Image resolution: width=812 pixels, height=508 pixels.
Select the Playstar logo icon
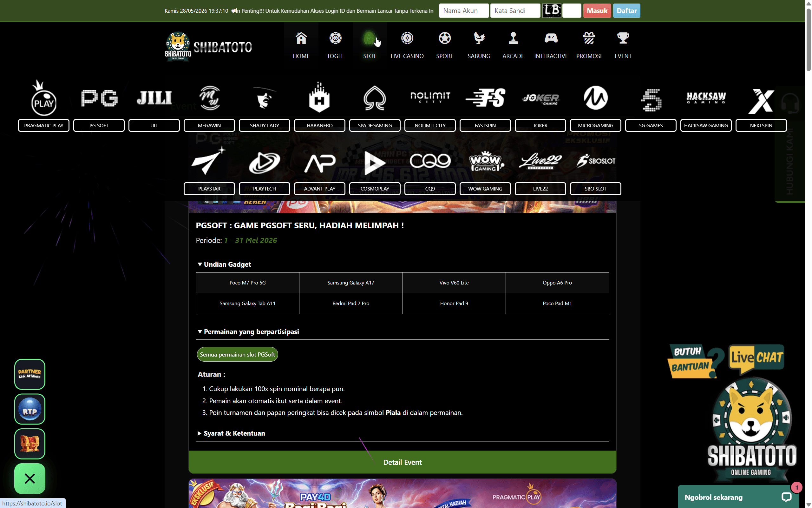(x=209, y=161)
